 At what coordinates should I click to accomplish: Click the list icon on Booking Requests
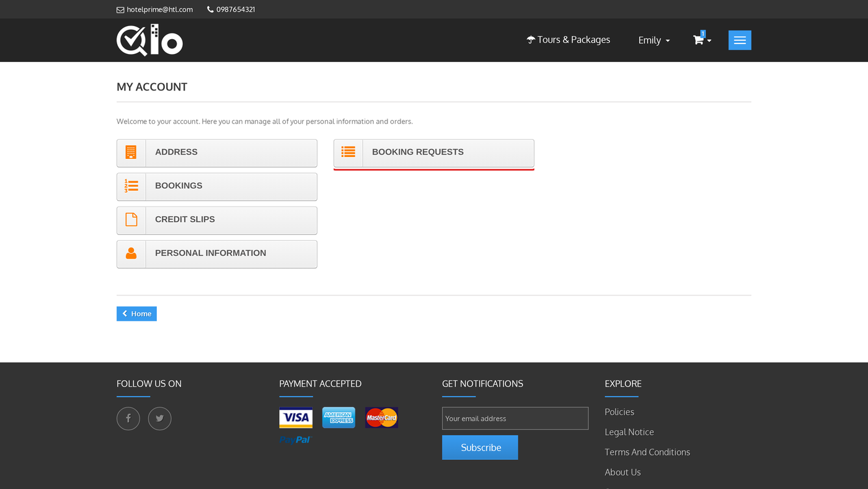click(348, 152)
